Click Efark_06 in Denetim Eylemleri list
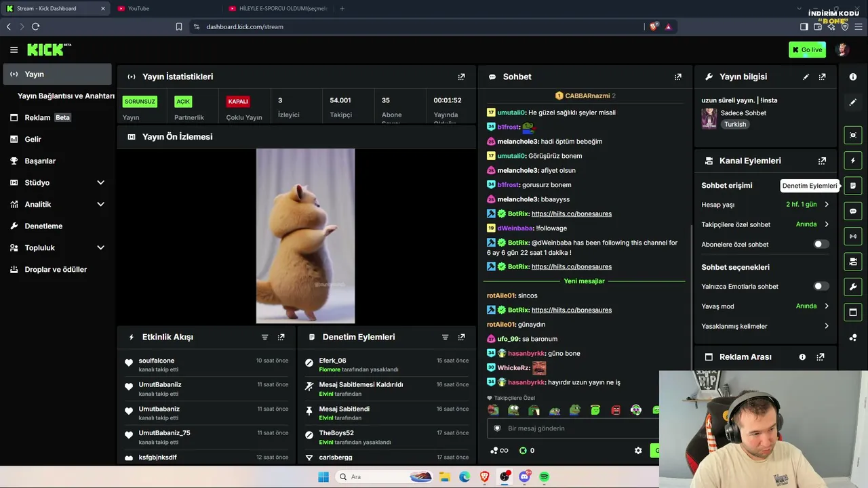Image resolution: width=868 pixels, height=488 pixels. point(332,361)
